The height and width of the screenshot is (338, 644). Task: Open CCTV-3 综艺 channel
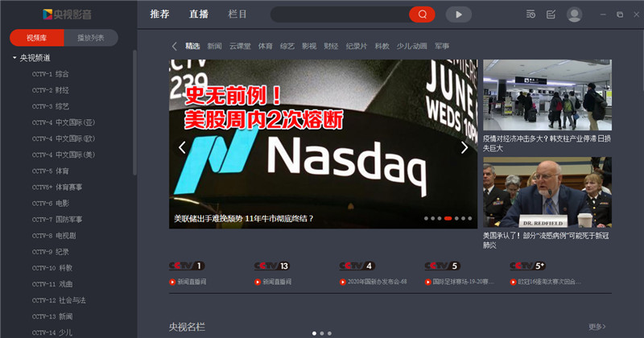click(51, 106)
